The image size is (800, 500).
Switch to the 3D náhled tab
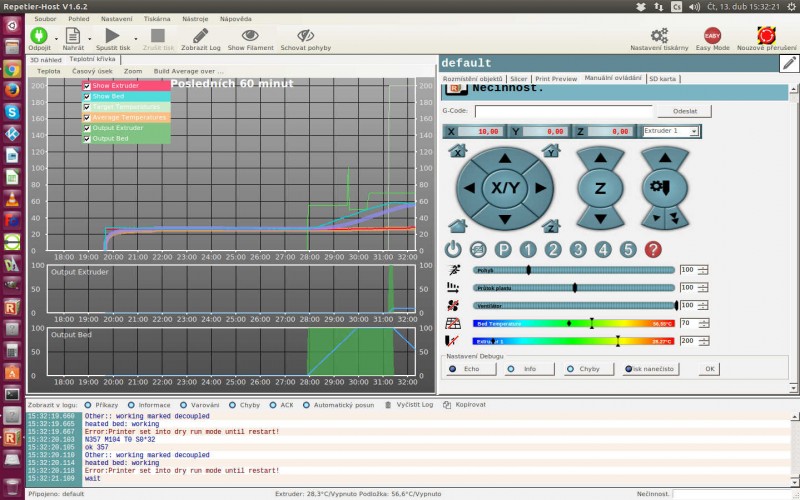tap(46, 60)
